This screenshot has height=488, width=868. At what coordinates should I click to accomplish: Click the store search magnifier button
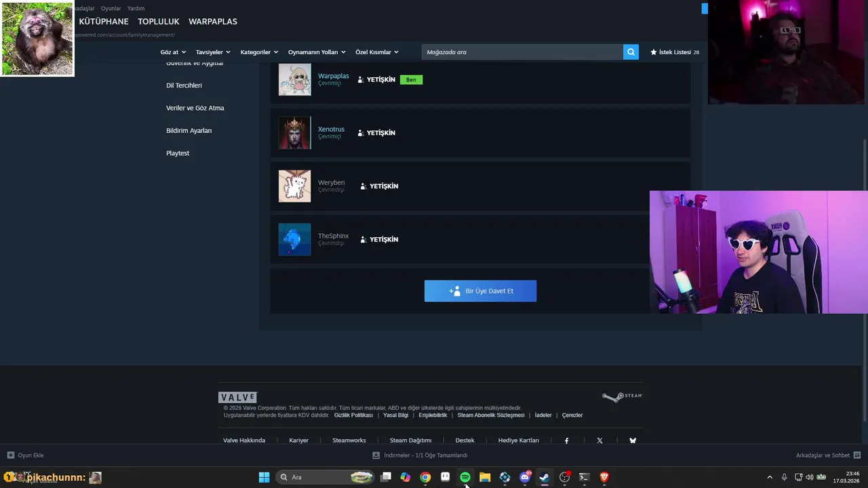point(631,52)
